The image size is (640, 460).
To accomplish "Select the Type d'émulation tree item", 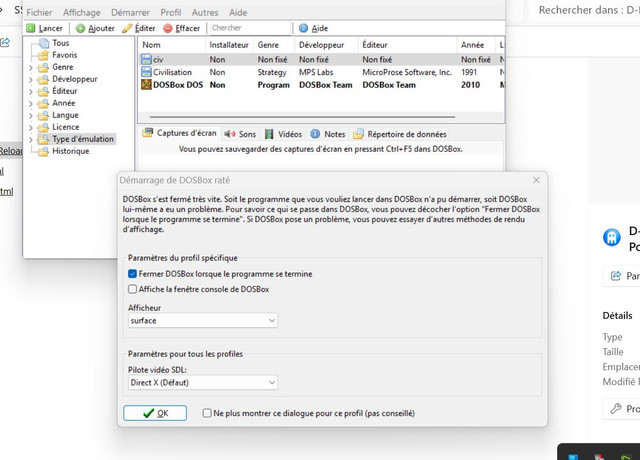I will (83, 139).
